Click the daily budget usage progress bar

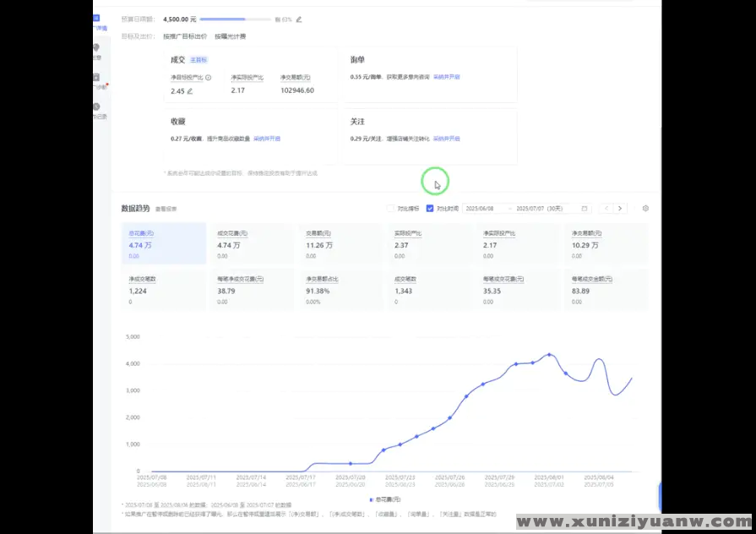click(235, 19)
